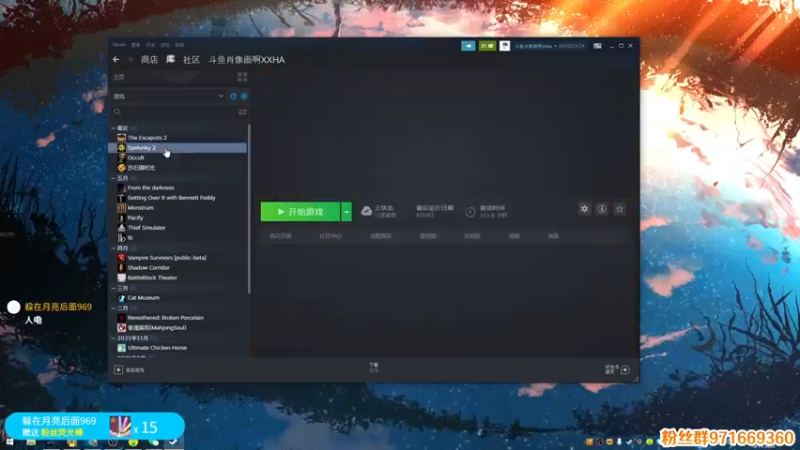
Task: Open the announcements megaphone button
Action: coord(468,46)
